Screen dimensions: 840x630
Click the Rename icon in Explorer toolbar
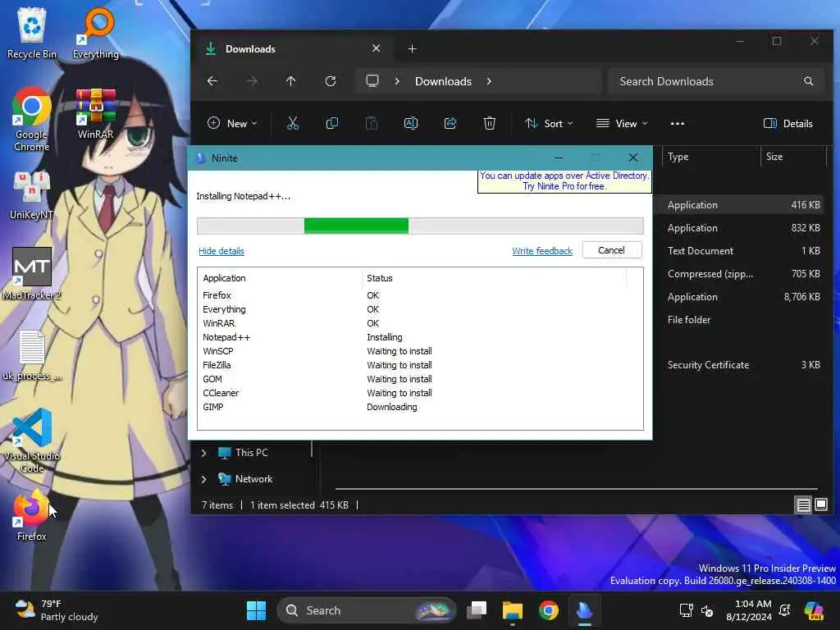coord(411,124)
